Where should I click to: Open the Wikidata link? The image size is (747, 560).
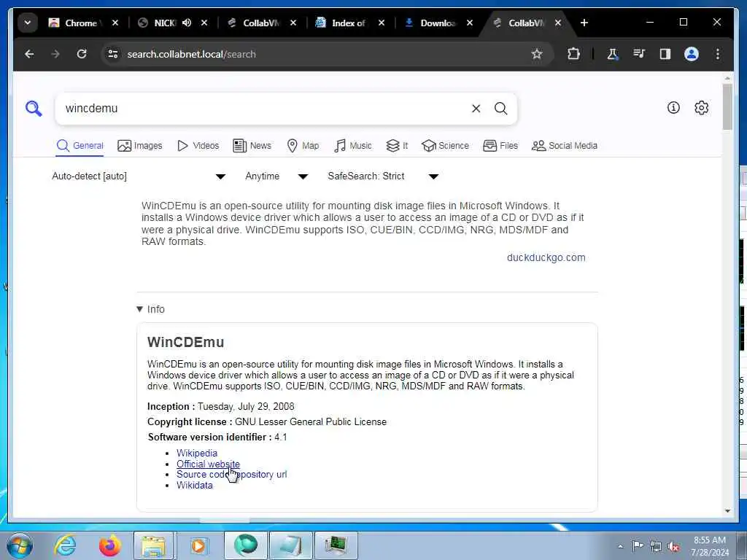tap(194, 485)
